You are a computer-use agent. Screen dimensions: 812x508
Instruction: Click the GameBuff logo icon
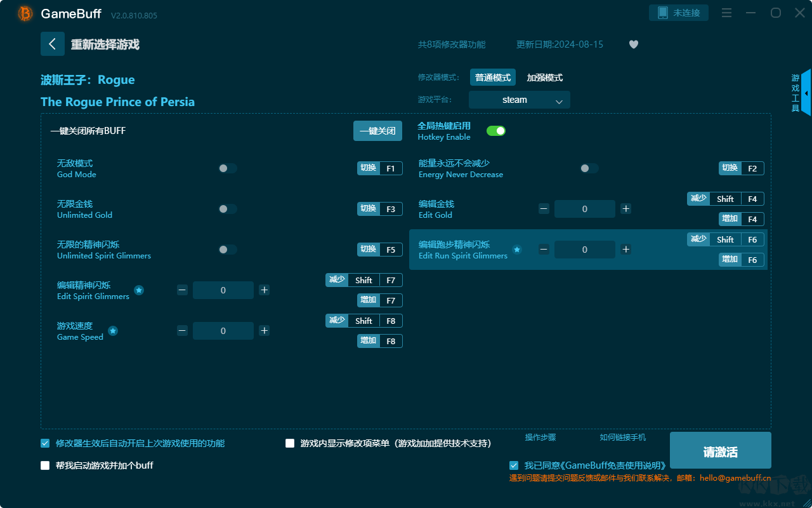click(25, 13)
